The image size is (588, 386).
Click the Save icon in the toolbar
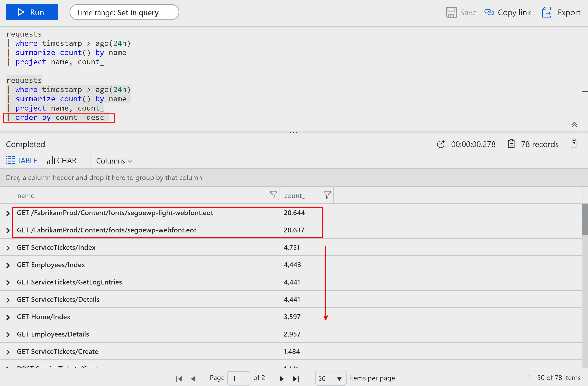point(451,12)
